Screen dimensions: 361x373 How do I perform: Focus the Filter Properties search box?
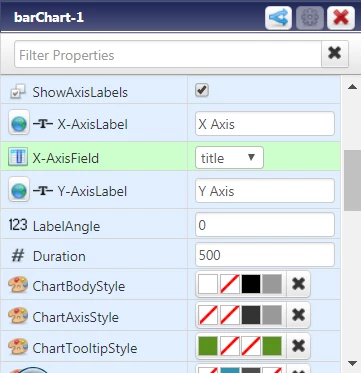(168, 54)
